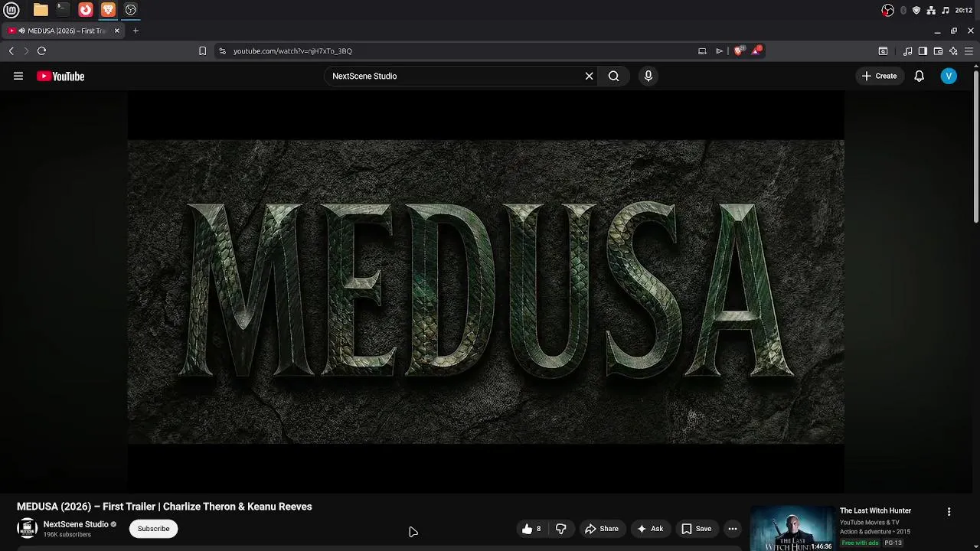The height and width of the screenshot is (551, 980).
Task: Click the YouTube search magnifier button
Action: point(613,76)
